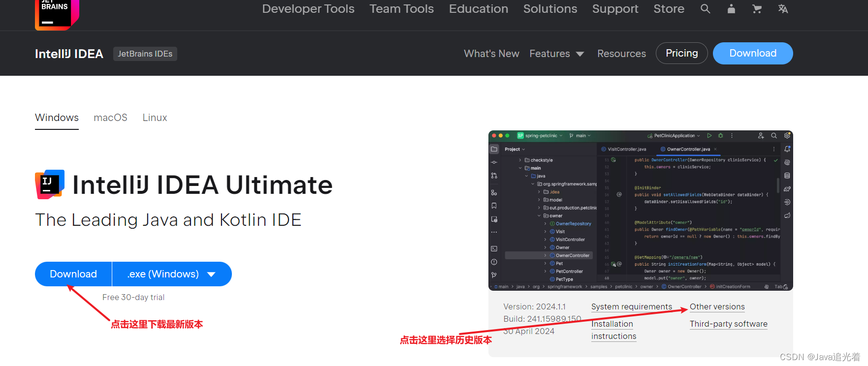Image resolution: width=868 pixels, height=366 pixels.
Task: Click the JetBrains logo
Action: point(57,14)
